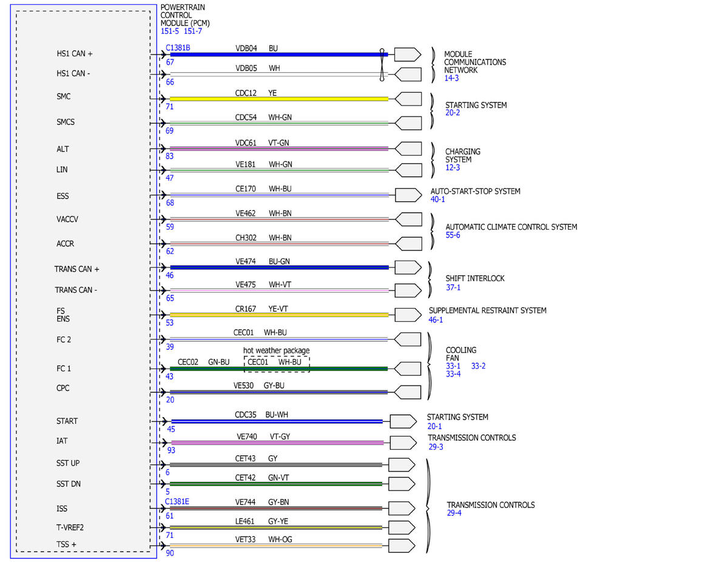The width and height of the screenshot is (728, 562).
Task: Open Starting System page 20-1
Action: pos(435,426)
